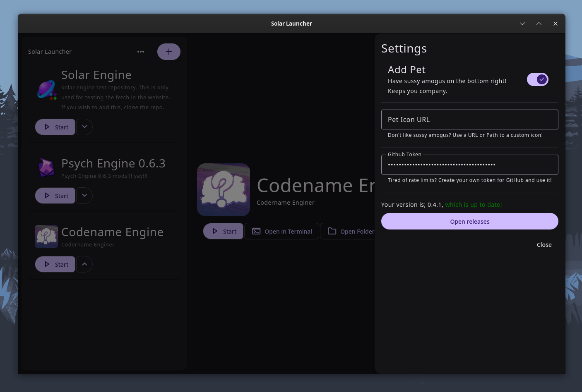582x392 pixels.
Task: Toggle the Add Pet switch
Action: pyautogui.click(x=537, y=79)
